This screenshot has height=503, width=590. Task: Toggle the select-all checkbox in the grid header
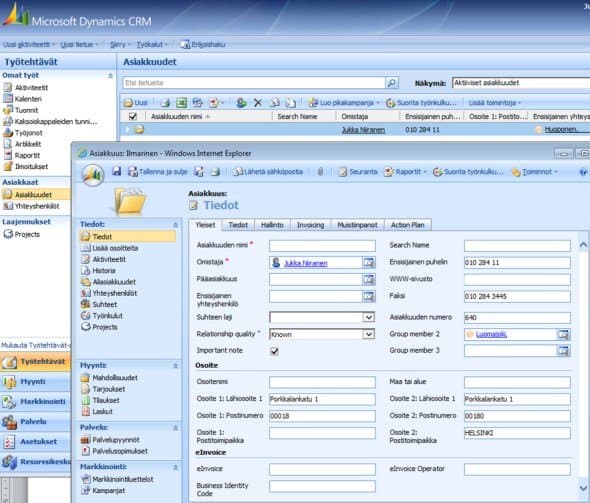133,116
